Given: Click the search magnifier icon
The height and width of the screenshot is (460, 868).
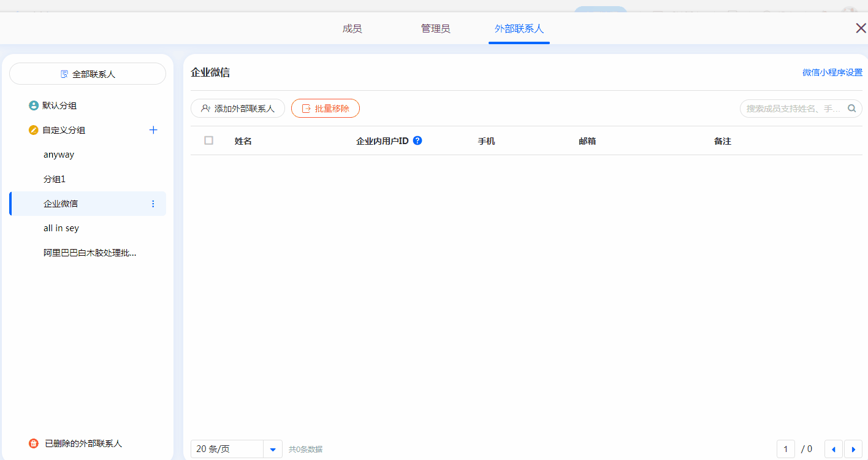Looking at the screenshot, I should click(x=851, y=109).
